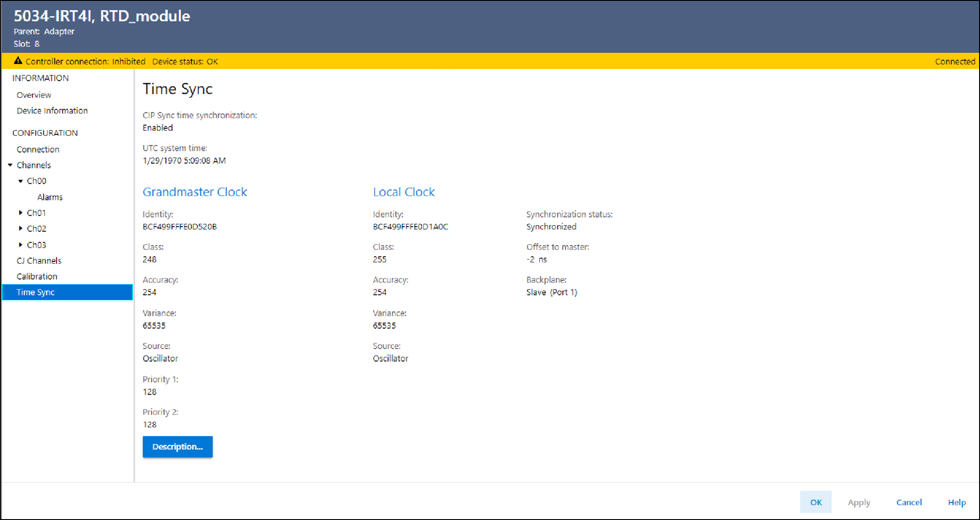Open Help from the bottom bar

(x=956, y=502)
